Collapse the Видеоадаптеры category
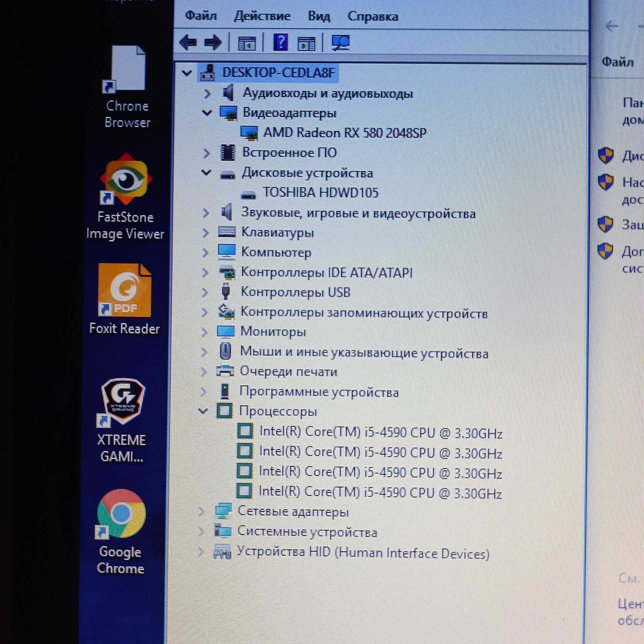 [x=207, y=113]
